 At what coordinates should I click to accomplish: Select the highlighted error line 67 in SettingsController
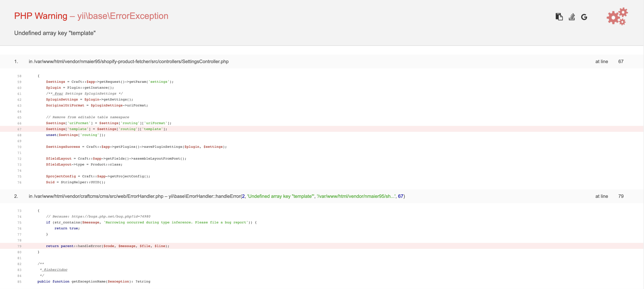pos(106,129)
